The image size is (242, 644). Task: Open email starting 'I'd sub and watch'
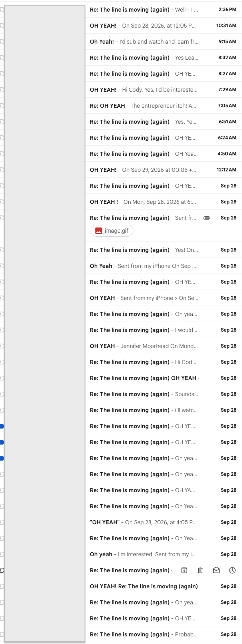pyautogui.click(x=163, y=42)
